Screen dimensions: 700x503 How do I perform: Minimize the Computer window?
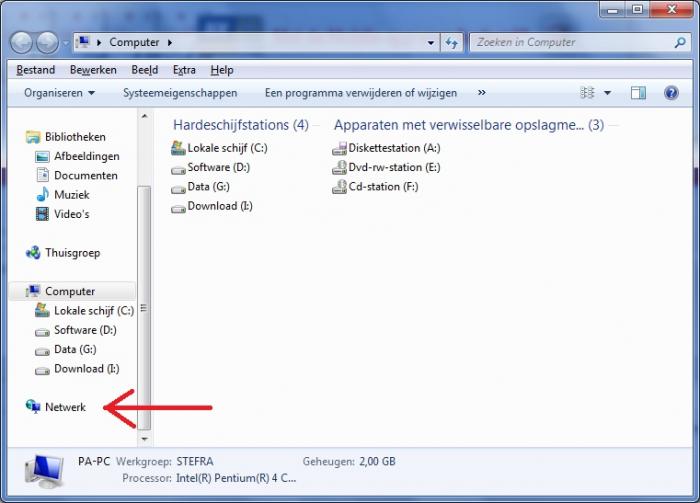click(x=613, y=9)
